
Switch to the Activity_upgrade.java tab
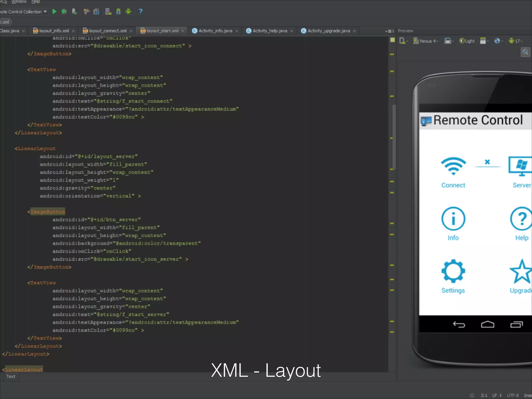click(329, 31)
